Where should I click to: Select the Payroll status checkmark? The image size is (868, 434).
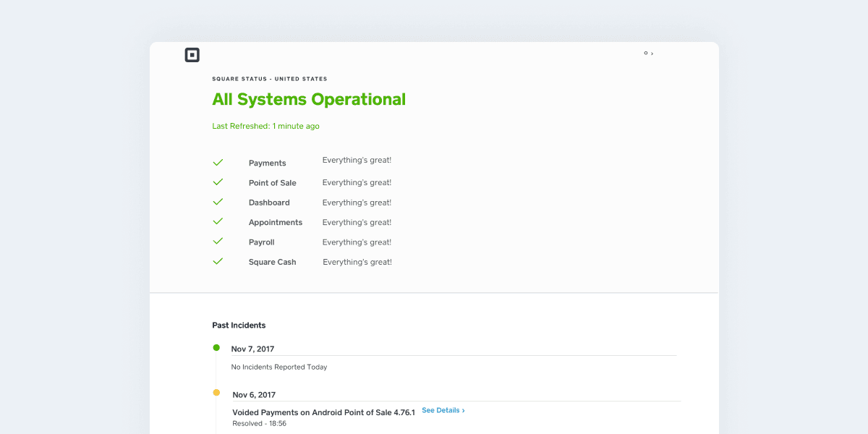tap(218, 241)
